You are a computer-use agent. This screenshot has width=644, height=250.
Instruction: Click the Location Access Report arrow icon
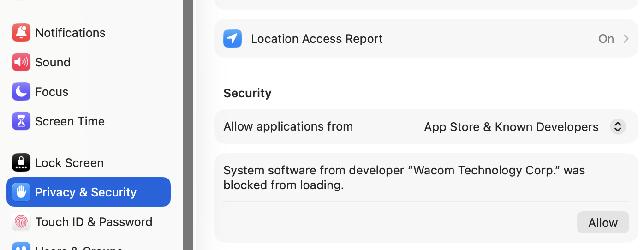(x=233, y=39)
